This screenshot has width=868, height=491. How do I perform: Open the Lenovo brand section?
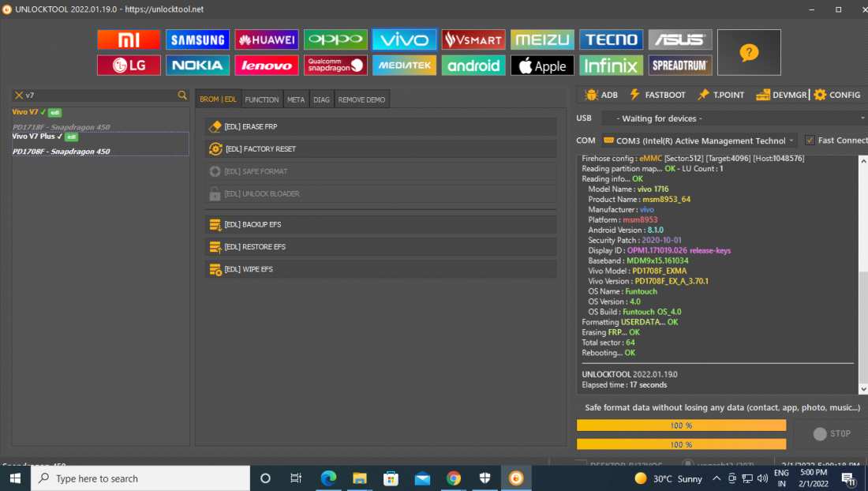pos(266,66)
